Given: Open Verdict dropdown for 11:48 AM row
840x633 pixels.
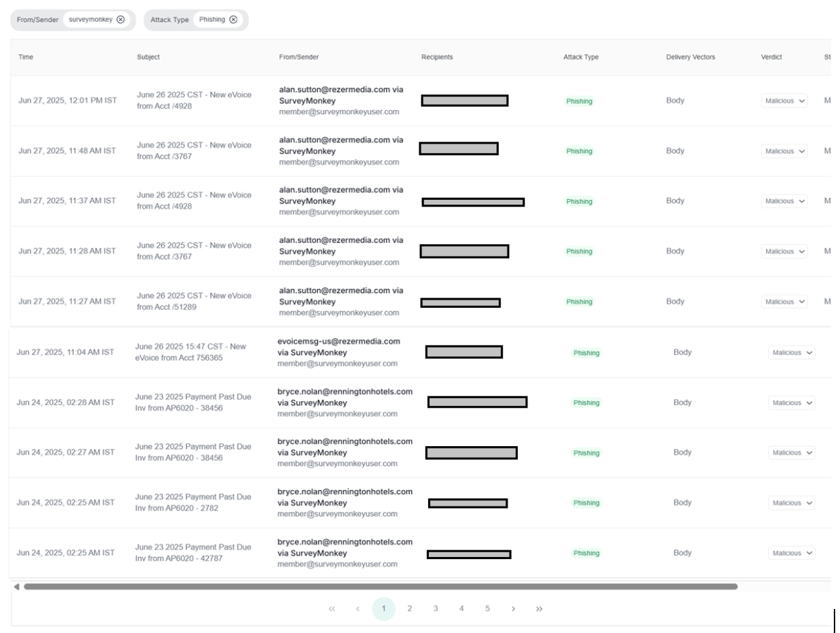Looking at the screenshot, I should pos(785,151).
